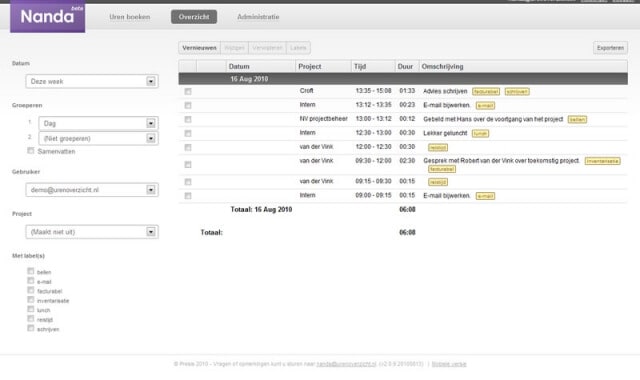This screenshot has width=640, height=380.
Task: Open the Datum 'Deze week' dropdown
Action: pyautogui.click(x=92, y=81)
